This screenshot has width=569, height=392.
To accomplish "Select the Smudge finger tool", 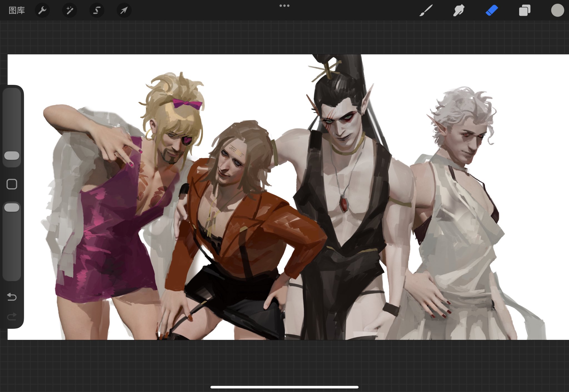I will [x=459, y=11].
